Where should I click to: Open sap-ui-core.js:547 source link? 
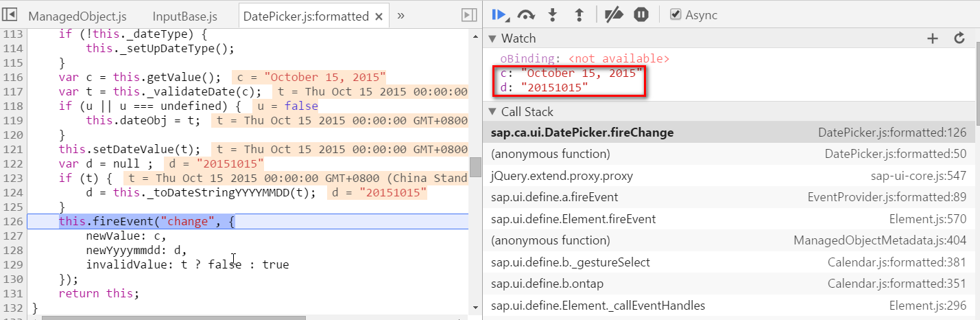[x=919, y=176]
